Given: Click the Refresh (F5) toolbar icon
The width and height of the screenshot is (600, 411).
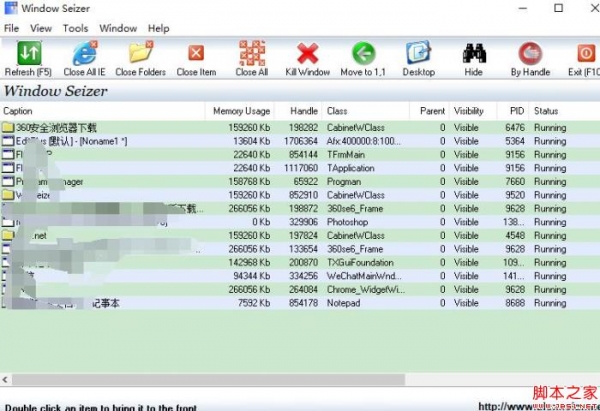Looking at the screenshot, I should pyautogui.click(x=29, y=53).
